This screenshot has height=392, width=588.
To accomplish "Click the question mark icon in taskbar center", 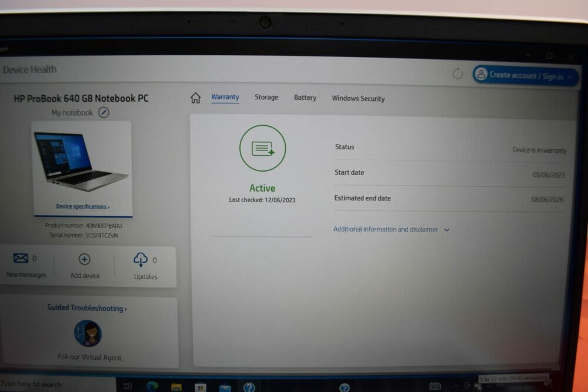I will tap(344, 387).
